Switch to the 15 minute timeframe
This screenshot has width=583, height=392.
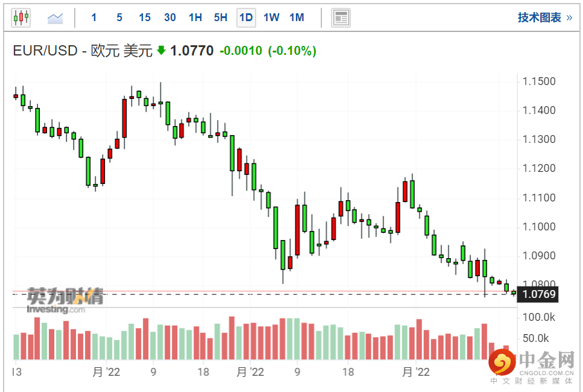coord(145,17)
